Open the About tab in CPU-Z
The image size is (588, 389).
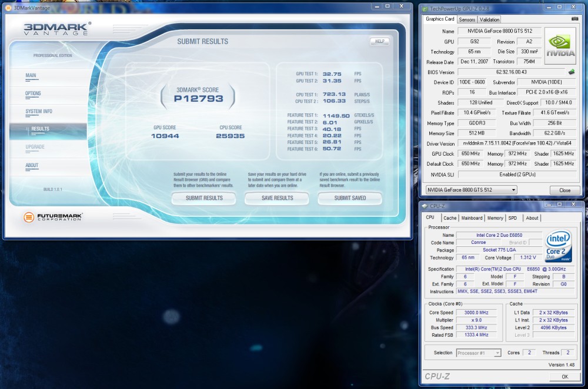pyautogui.click(x=532, y=218)
